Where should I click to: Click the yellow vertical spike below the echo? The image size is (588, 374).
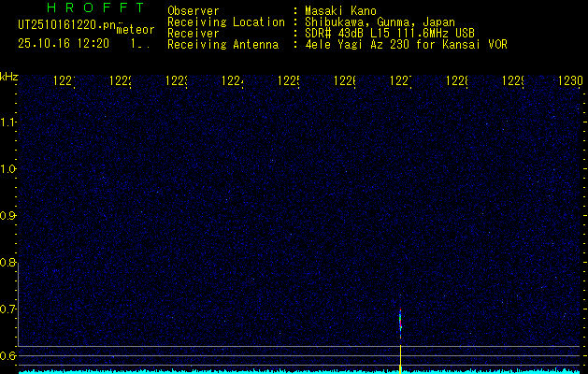pyautogui.click(x=400, y=359)
